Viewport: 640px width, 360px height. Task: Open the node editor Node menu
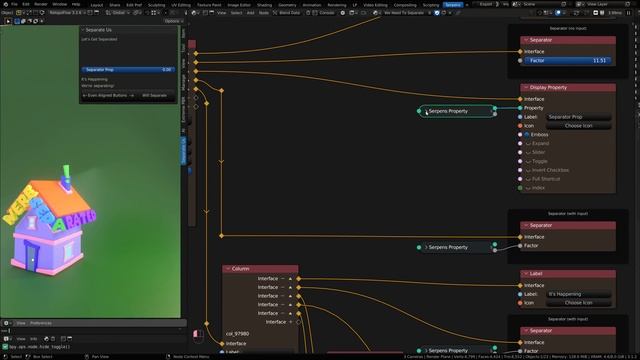(x=264, y=13)
